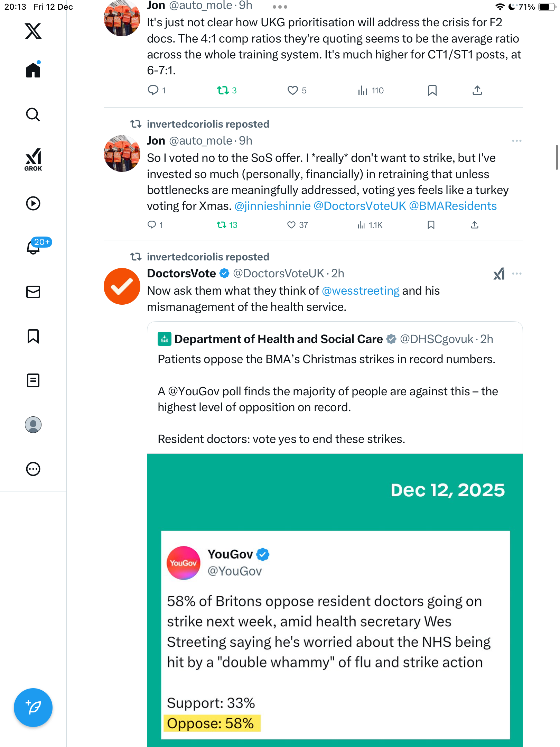This screenshot has height=747, width=560.
Task: Click the page scrollbar on right edge
Action: (557, 157)
